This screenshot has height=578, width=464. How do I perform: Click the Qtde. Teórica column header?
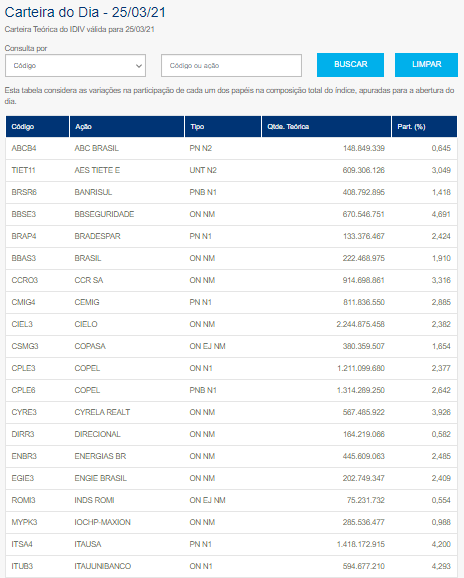point(326,126)
